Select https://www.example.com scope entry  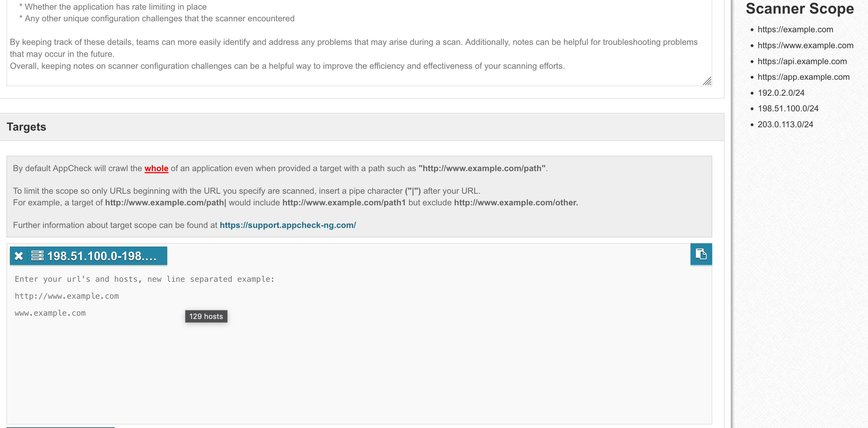pos(805,45)
